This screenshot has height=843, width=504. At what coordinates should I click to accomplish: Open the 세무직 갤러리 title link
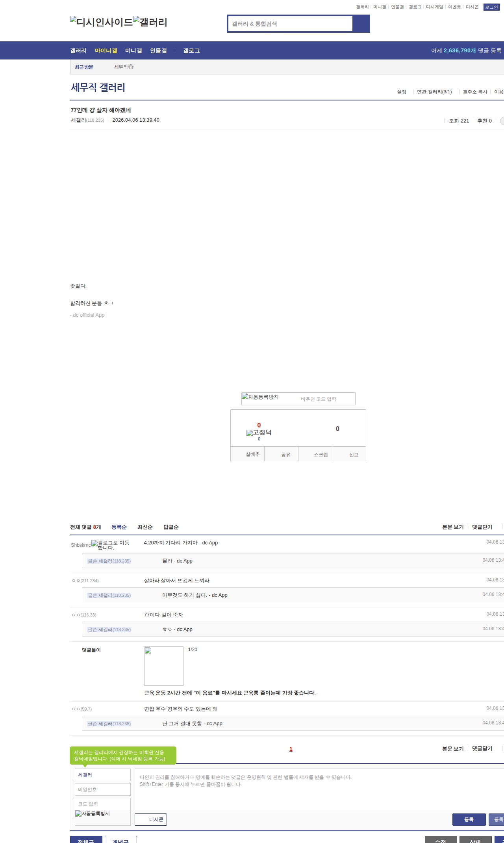click(98, 87)
